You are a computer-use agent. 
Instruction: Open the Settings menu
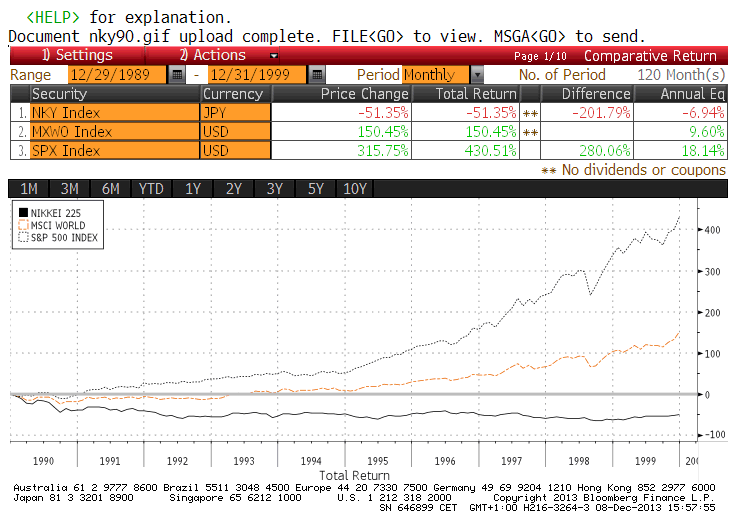[x=77, y=55]
